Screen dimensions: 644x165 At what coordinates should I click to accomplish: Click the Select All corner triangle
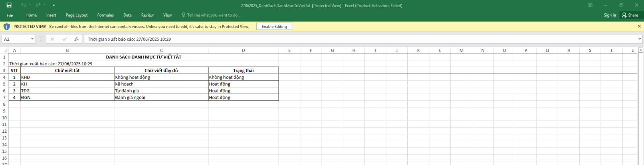(5, 50)
